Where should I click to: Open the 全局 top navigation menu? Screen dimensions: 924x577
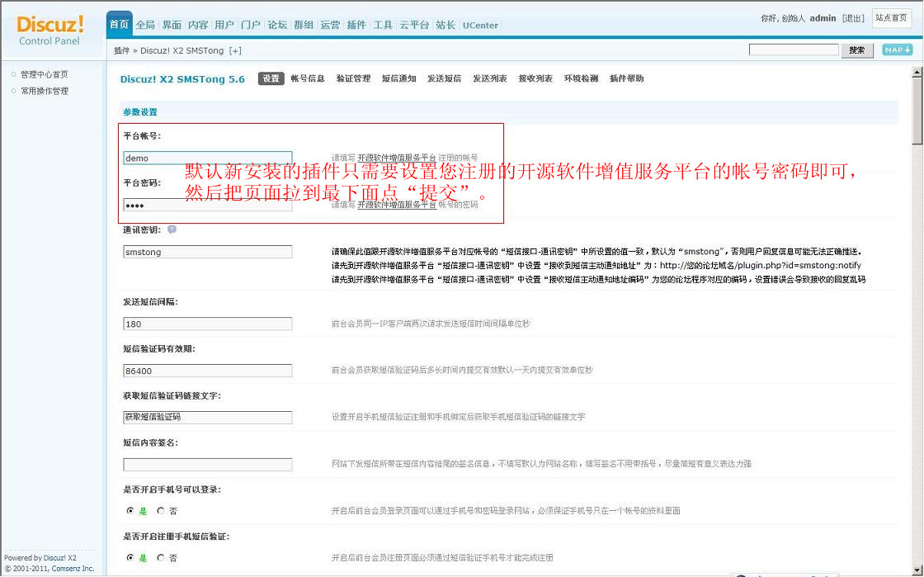[x=145, y=25]
